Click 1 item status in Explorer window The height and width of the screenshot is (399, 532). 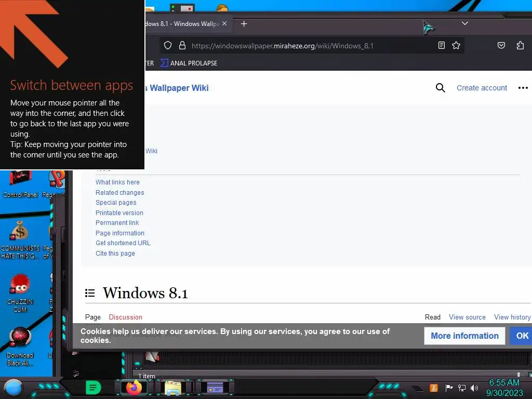(x=147, y=376)
